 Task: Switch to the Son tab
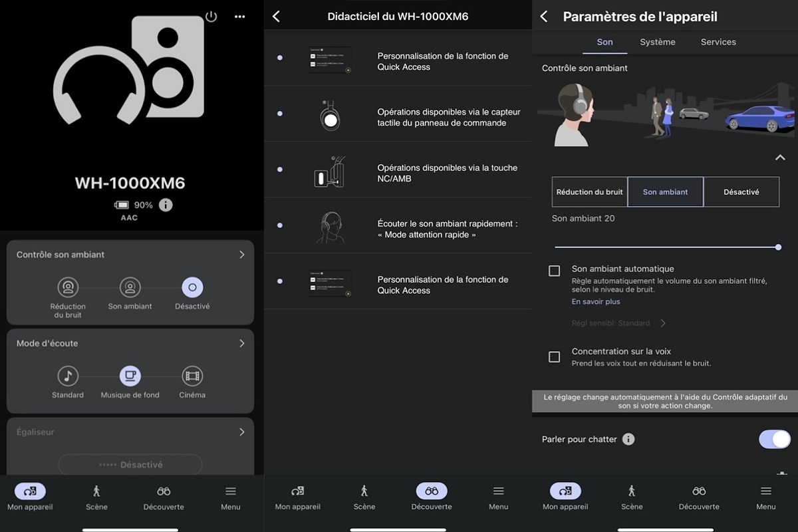605,42
